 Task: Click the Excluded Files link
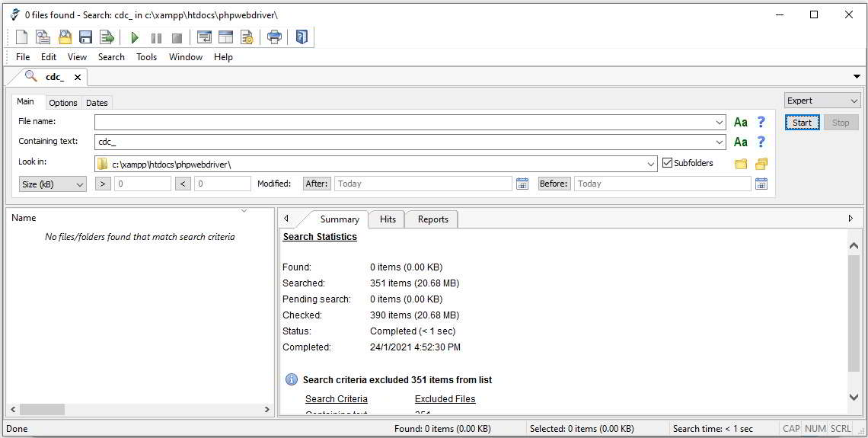point(445,398)
